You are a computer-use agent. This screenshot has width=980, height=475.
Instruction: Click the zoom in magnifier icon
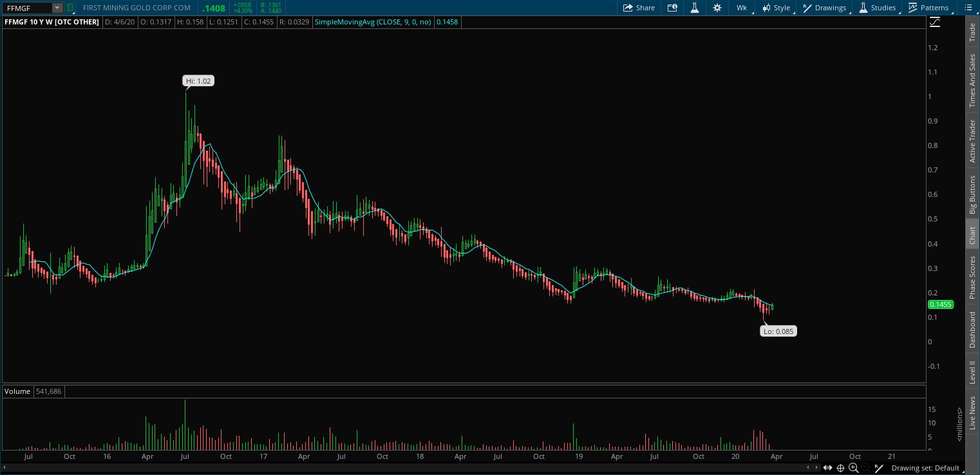pyautogui.click(x=853, y=468)
